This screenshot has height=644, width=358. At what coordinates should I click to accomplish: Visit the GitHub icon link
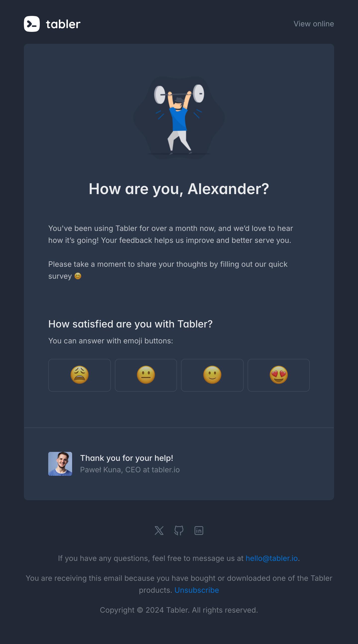(x=179, y=530)
